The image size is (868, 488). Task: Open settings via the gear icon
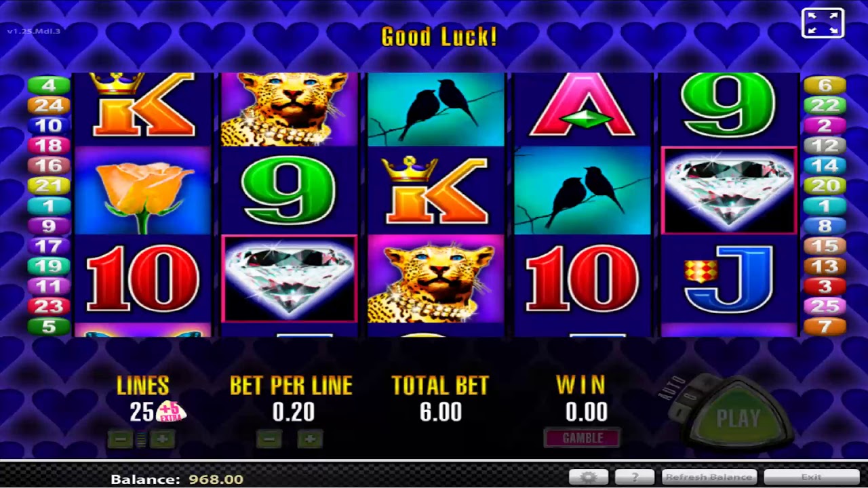(589, 477)
